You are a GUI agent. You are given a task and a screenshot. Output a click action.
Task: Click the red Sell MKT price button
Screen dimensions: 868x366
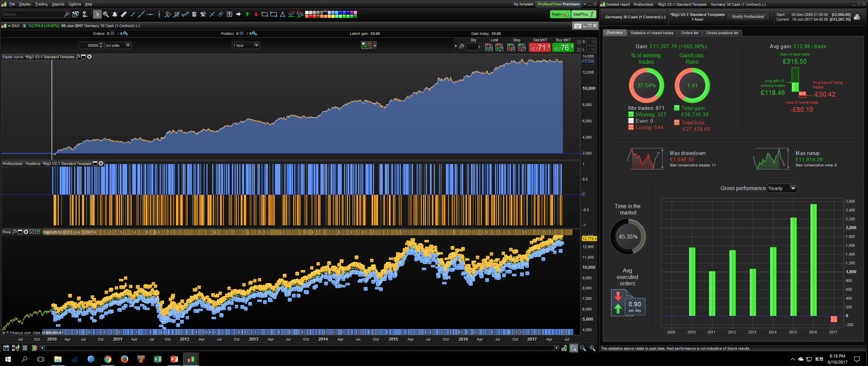pyautogui.click(x=540, y=47)
